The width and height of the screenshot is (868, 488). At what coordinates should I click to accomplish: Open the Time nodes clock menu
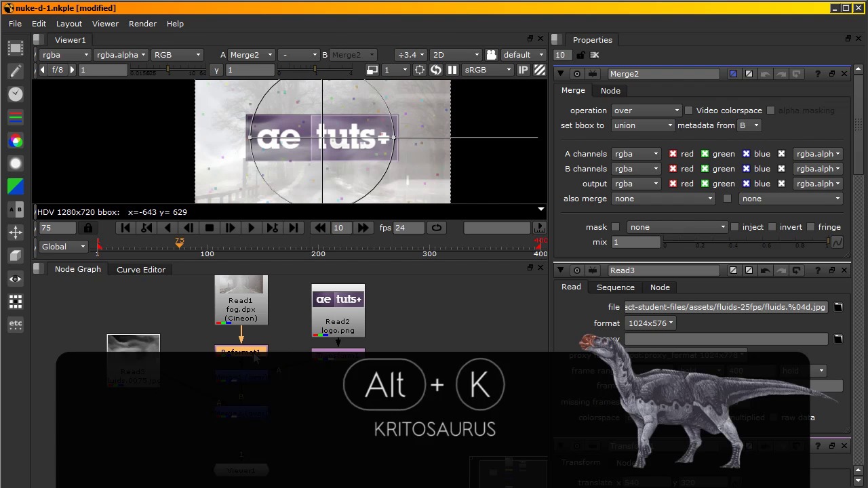16,94
